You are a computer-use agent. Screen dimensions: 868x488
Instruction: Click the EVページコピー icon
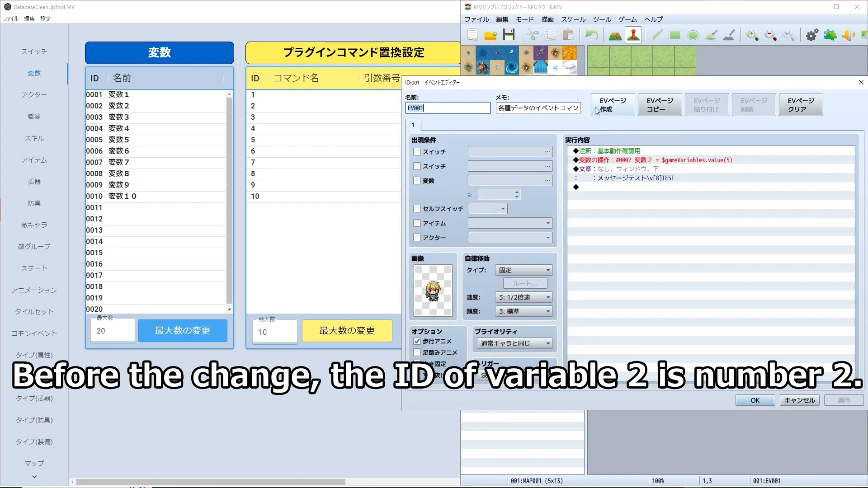[x=659, y=104]
